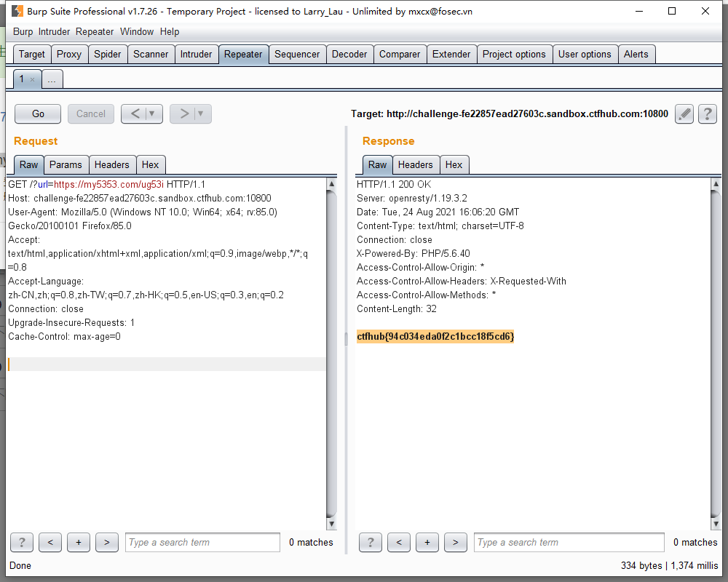This screenshot has height=582, width=728.
Task: Open the request Headers tab
Action: pos(112,164)
